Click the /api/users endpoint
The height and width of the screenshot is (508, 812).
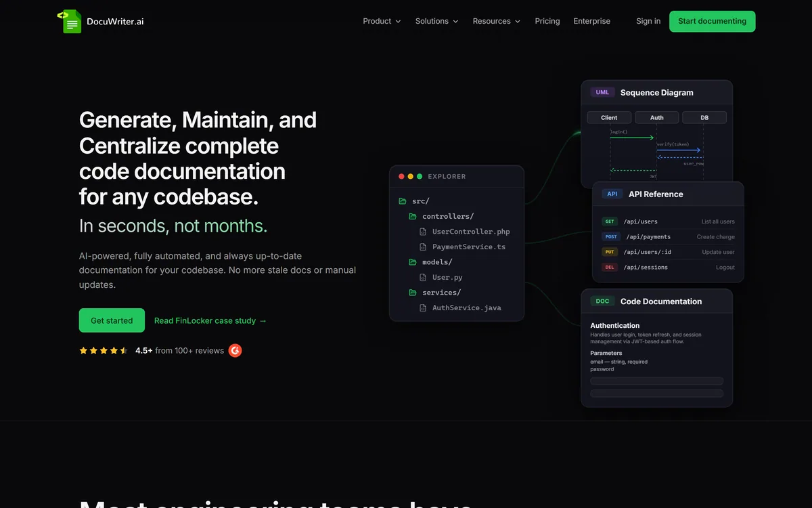point(640,221)
